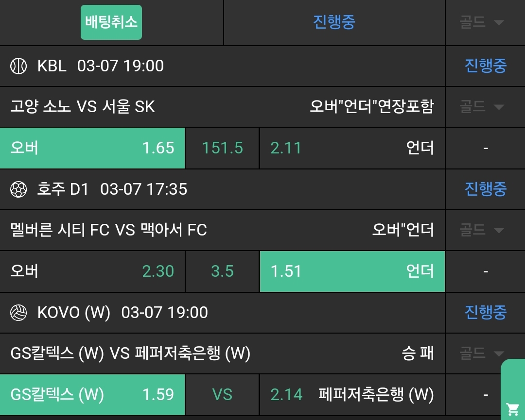Open the shopping cart icon
Image resolution: width=525 pixels, height=420 pixels.
click(512, 408)
